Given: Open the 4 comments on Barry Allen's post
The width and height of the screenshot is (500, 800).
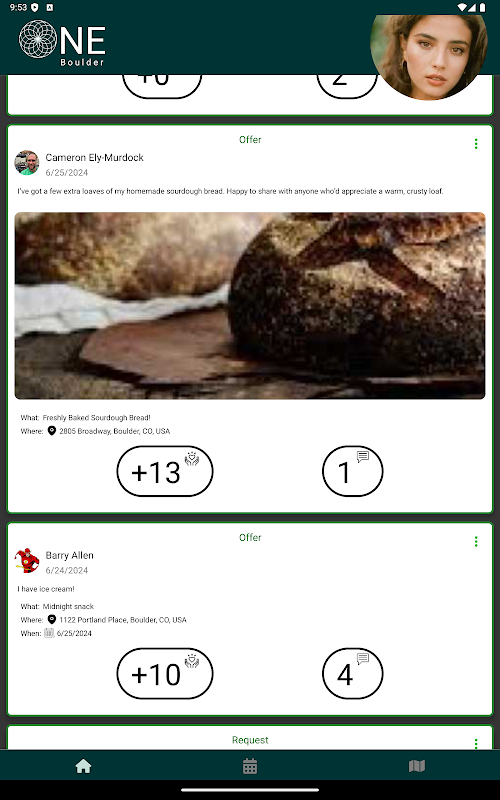Looking at the screenshot, I should click(353, 673).
